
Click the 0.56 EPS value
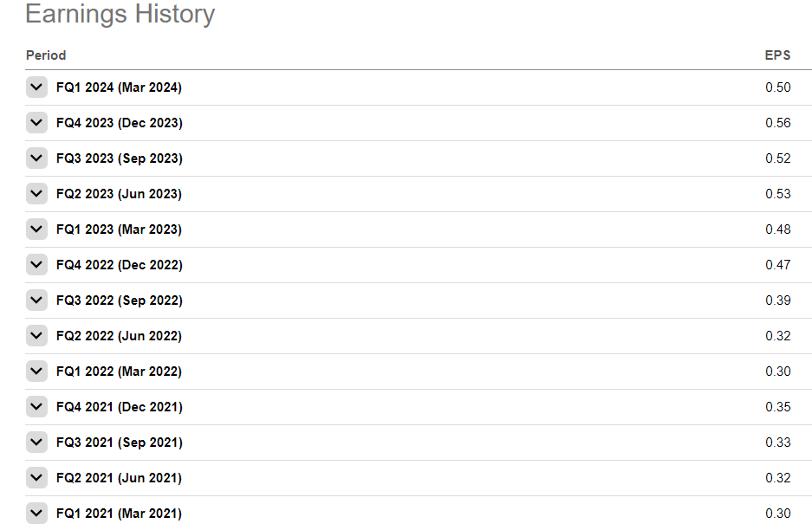(777, 123)
